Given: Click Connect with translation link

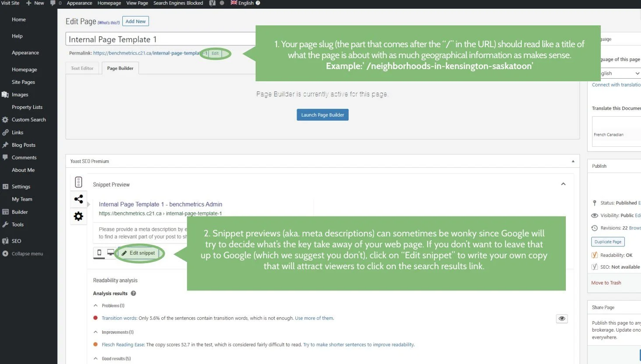Looking at the screenshot, I should pos(616,85).
